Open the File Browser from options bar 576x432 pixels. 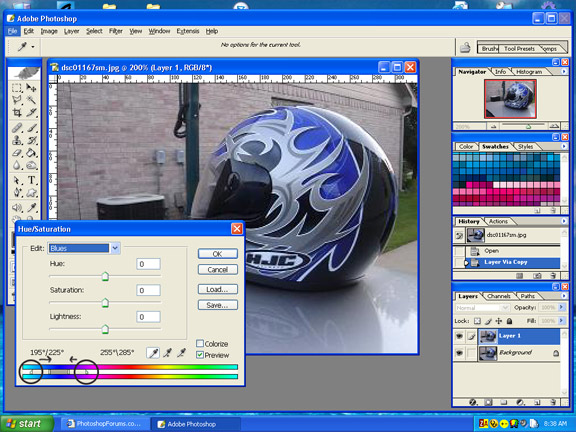[x=465, y=48]
